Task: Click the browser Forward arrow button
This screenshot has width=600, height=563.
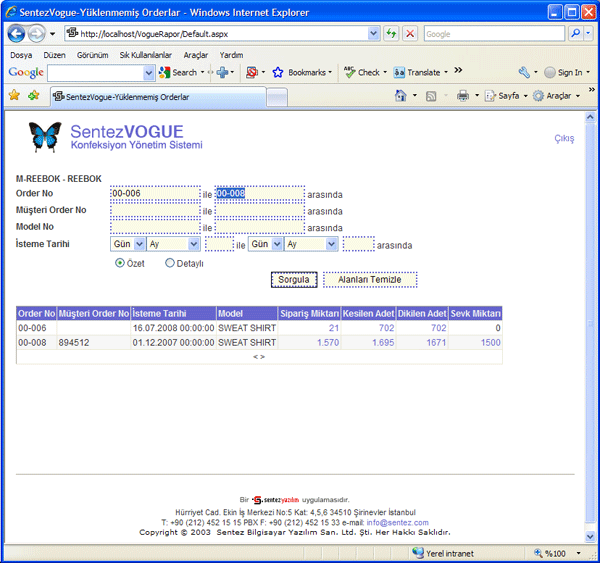Action: (37, 34)
